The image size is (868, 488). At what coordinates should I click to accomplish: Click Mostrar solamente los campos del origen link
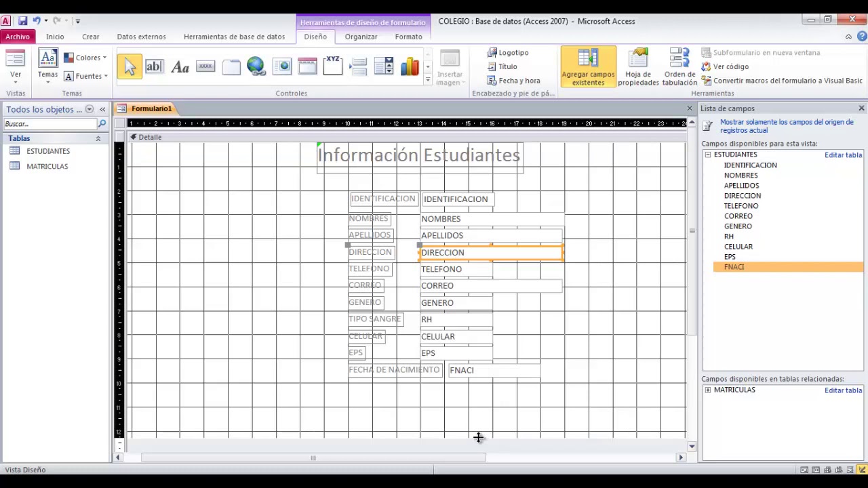pos(787,126)
